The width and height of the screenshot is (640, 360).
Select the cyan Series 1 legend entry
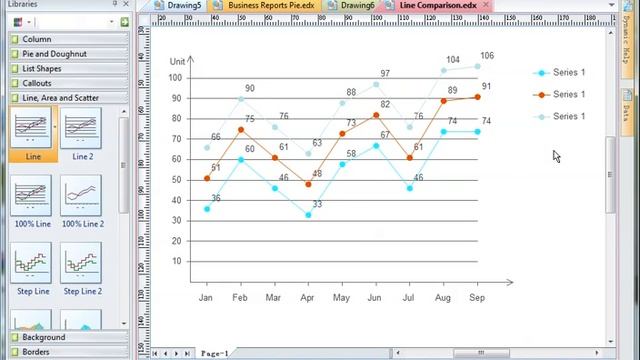pos(559,73)
